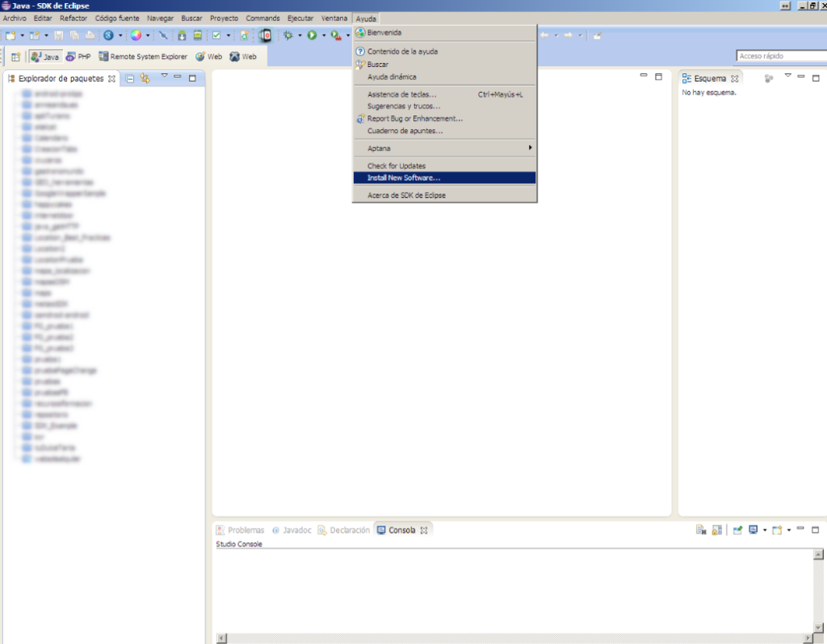This screenshot has width=827, height=644.
Task: Select Ayuda dinámica menu entry
Action: tap(445, 77)
